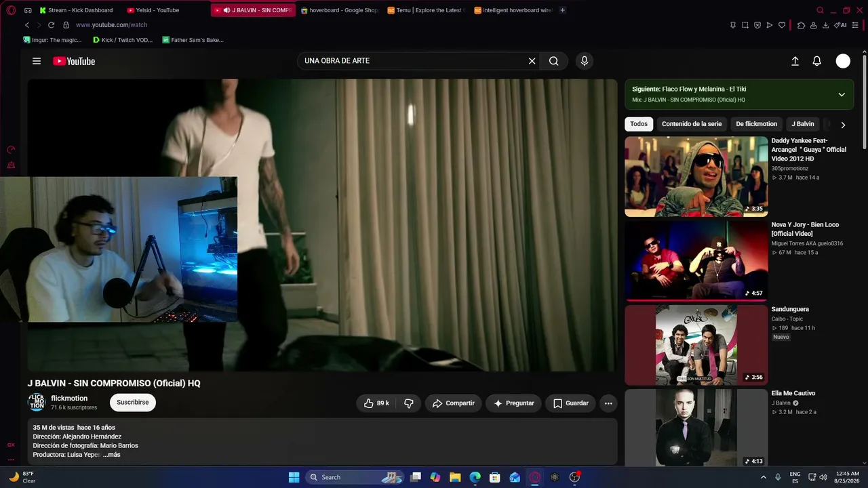Save the video with Guardar

tap(570, 403)
